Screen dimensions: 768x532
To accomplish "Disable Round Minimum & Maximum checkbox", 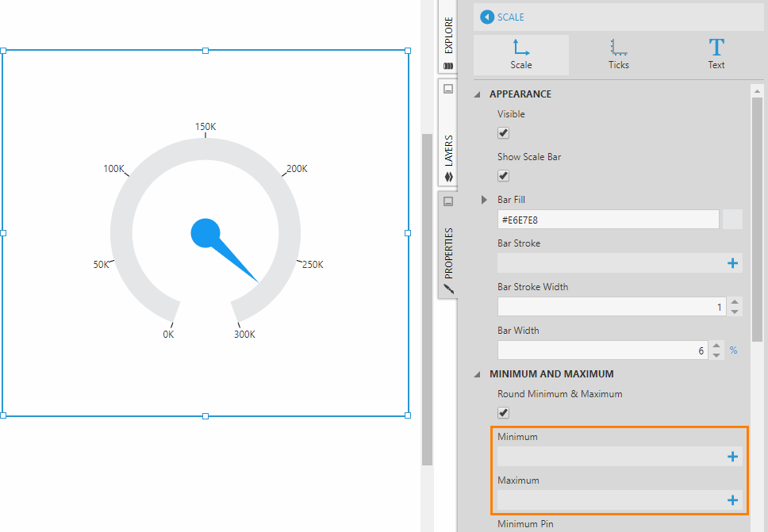I will tap(504, 413).
